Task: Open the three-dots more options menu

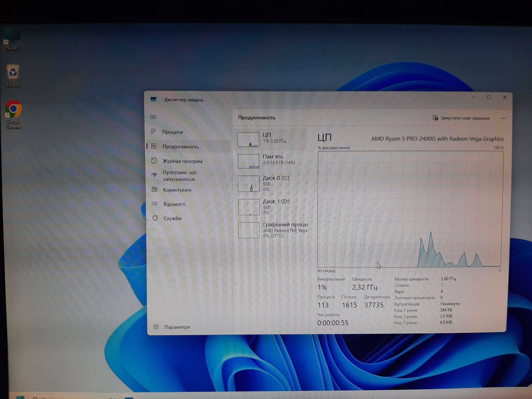Action: tap(503, 118)
